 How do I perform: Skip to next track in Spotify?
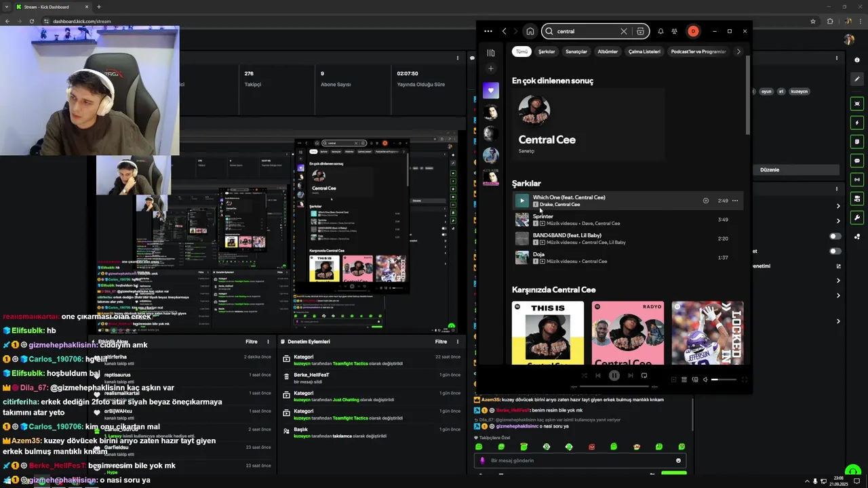630,375
